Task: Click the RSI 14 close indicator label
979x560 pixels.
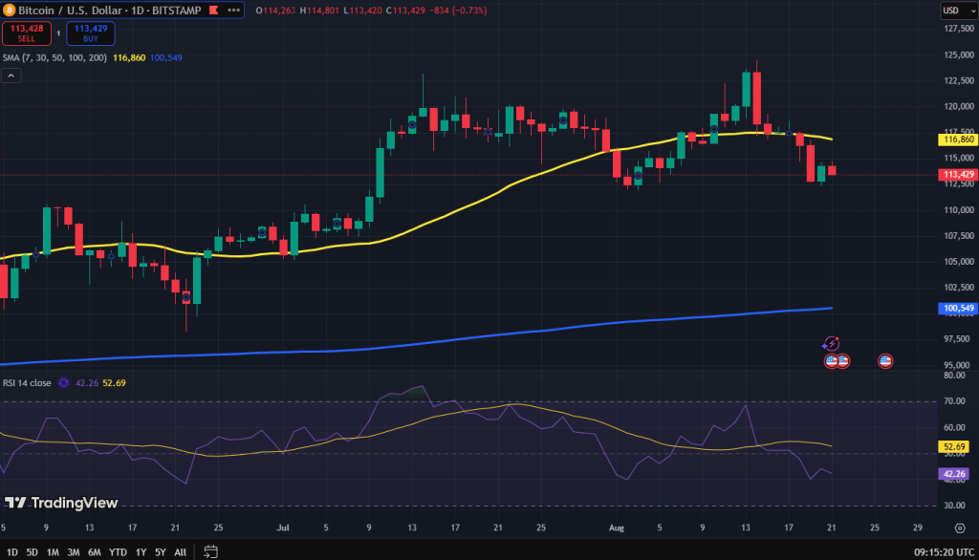Action: click(x=27, y=382)
